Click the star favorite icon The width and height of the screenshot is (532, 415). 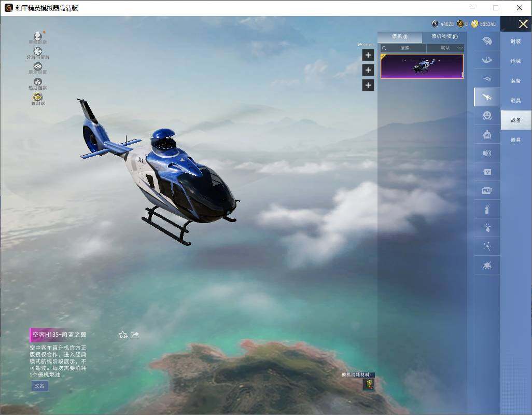[123, 335]
